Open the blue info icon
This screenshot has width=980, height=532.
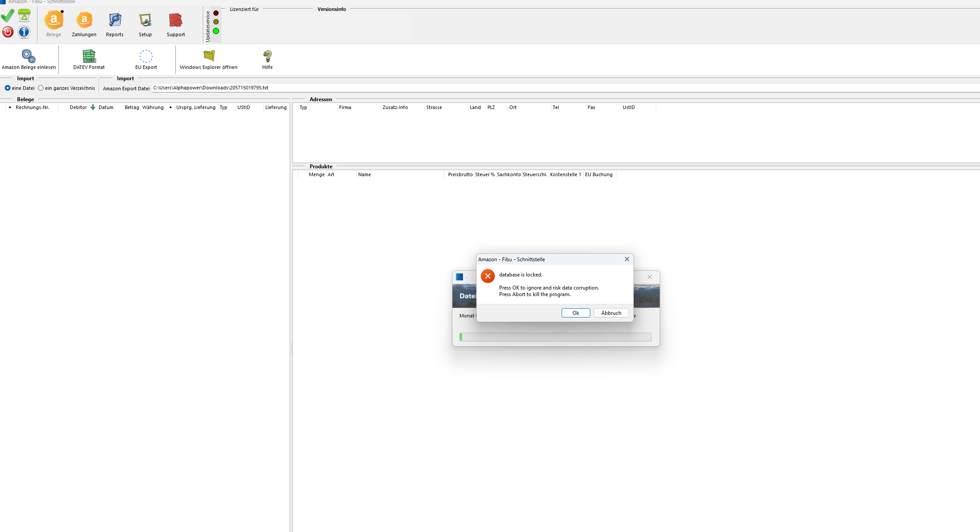24,32
